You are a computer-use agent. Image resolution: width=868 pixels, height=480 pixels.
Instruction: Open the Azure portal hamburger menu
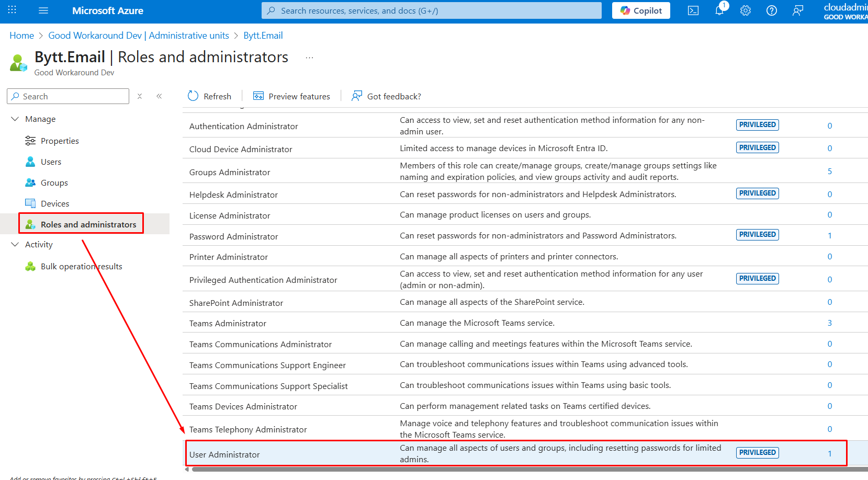(43, 10)
